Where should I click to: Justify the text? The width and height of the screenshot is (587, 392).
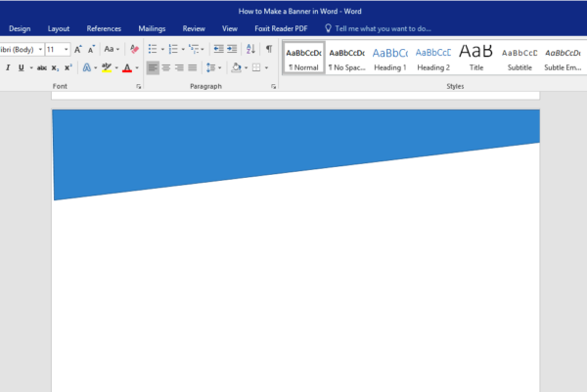pyautogui.click(x=193, y=67)
